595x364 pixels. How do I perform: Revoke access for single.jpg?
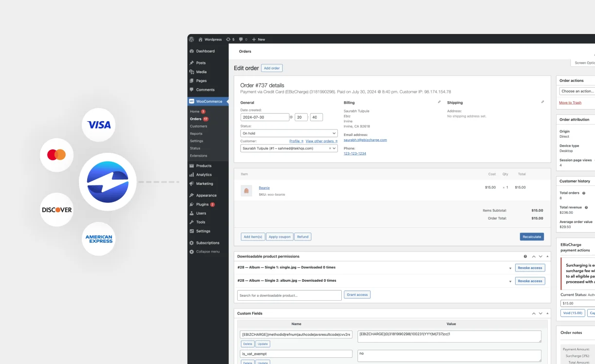[x=530, y=268]
